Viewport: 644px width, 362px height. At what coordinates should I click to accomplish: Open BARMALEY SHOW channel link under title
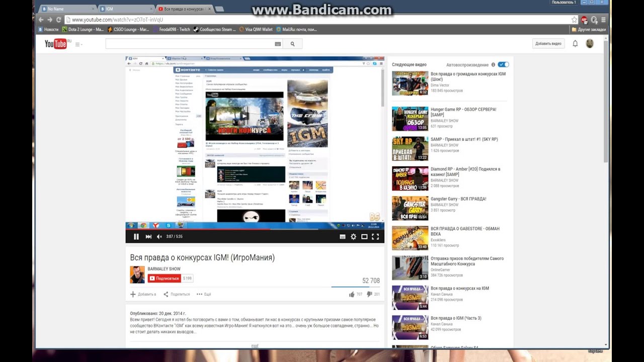coord(164,269)
